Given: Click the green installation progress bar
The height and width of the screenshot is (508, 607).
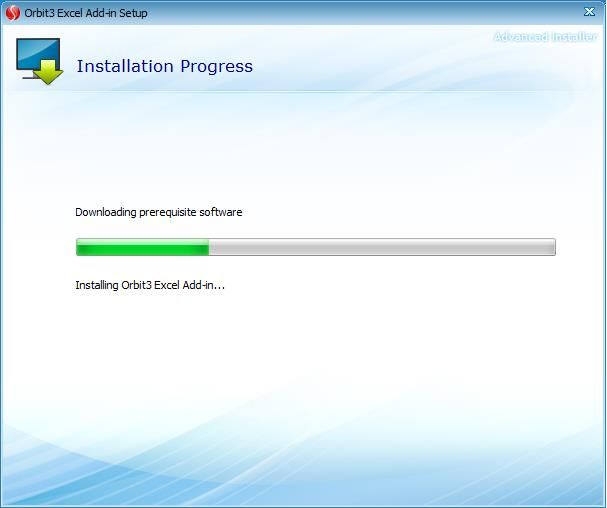Looking at the screenshot, I should pyautogui.click(x=316, y=247).
